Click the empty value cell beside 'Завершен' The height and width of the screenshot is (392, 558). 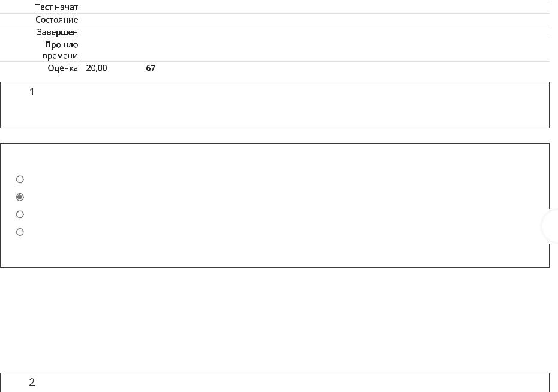(x=316, y=32)
